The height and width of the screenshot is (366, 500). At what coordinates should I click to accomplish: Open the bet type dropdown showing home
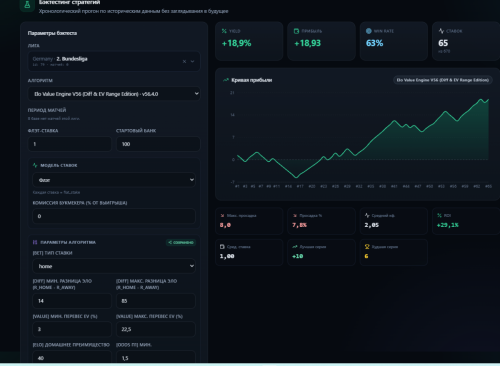pyautogui.click(x=114, y=266)
